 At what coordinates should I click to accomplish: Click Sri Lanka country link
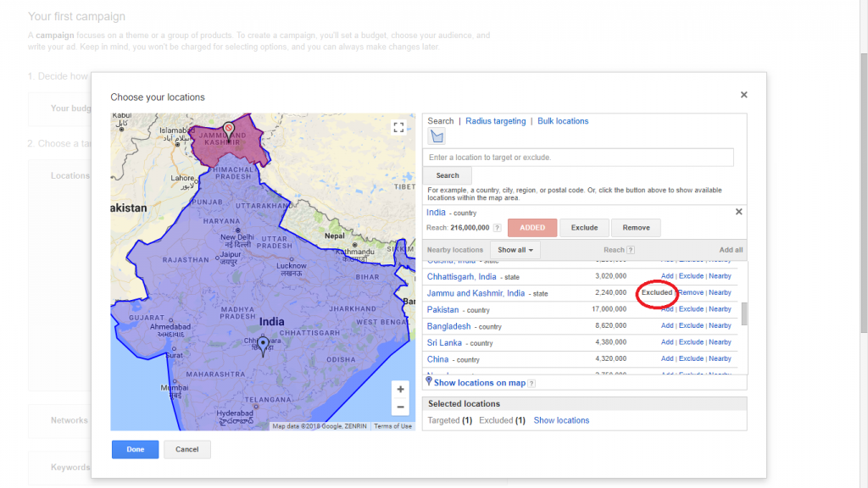coord(444,343)
